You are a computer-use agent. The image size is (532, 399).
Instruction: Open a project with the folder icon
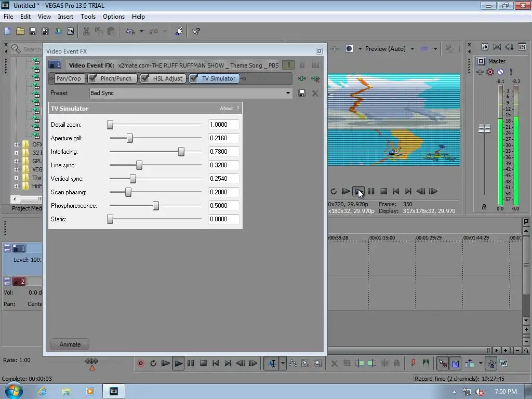20,31
